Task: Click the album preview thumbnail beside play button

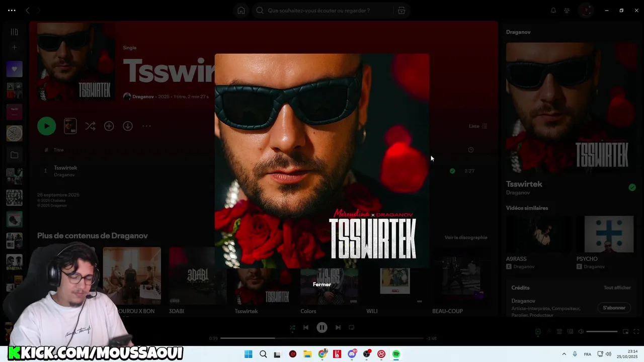Action: pos(70,126)
